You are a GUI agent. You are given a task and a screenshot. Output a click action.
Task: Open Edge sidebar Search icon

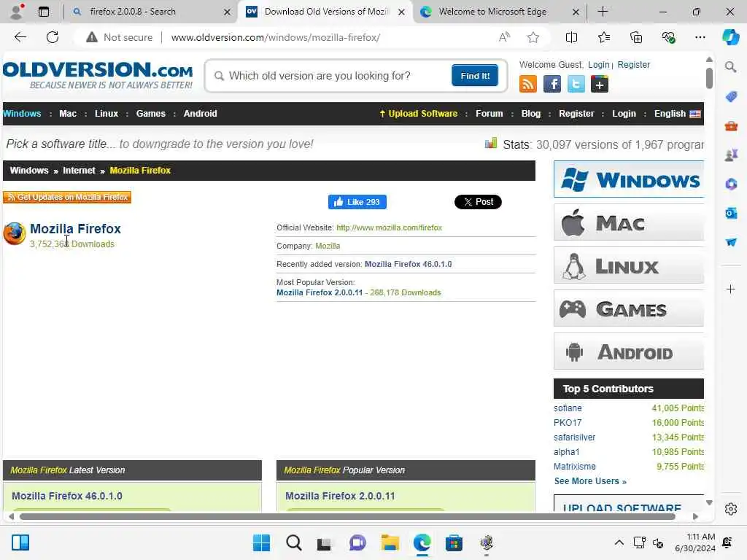[x=731, y=67]
